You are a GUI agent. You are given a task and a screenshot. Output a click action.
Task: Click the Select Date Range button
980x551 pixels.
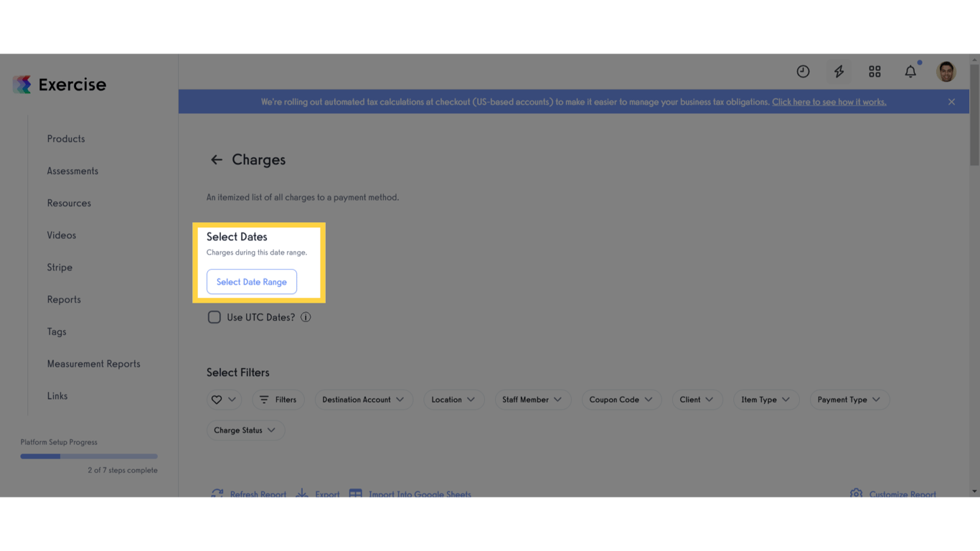pos(251,281)
